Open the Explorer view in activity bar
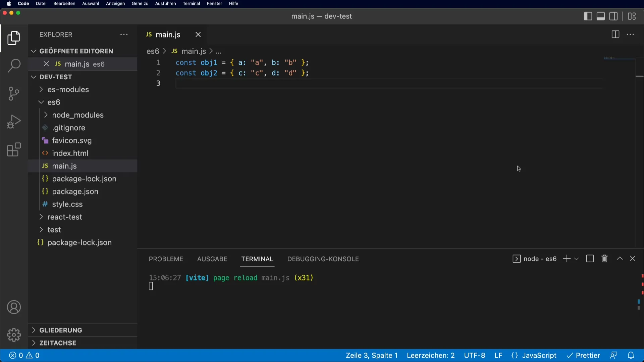Image resolution: width=644 pixels, height=362 pixels. [14, 38]
